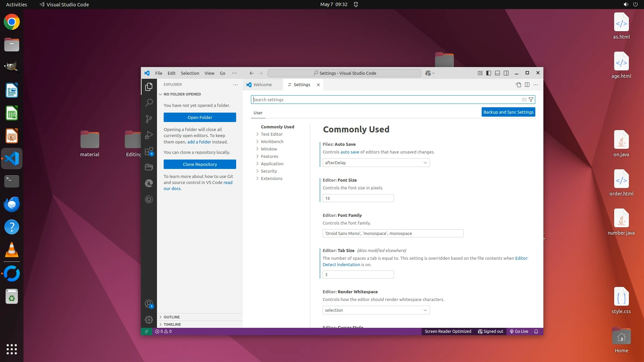
Task: Expand the Text Editor settings category
Action: coord(272,134)
